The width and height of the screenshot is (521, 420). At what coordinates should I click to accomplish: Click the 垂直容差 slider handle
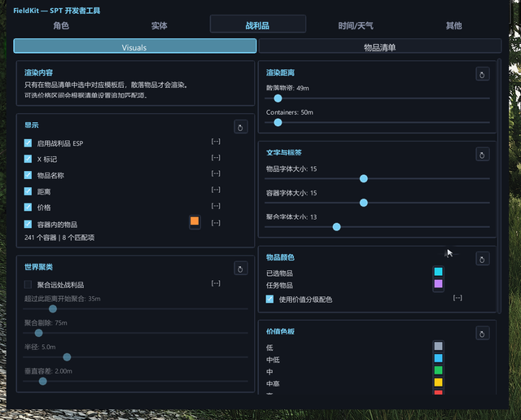[x=43, y=382]
